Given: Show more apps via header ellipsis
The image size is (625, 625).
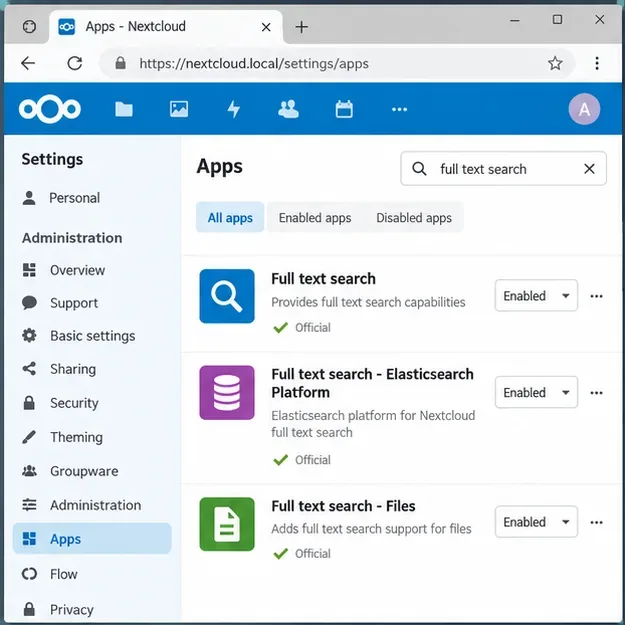Looking at the screenshot, I should click(399, 109).
